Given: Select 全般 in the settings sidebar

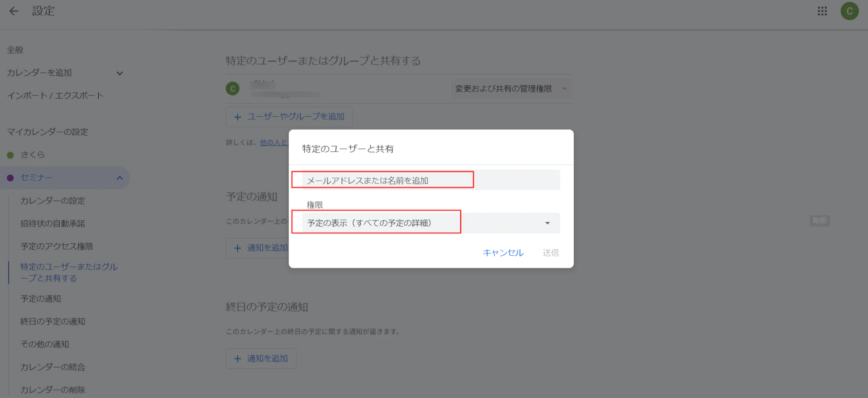Looking at the screenshot, I should pos(15,50).
